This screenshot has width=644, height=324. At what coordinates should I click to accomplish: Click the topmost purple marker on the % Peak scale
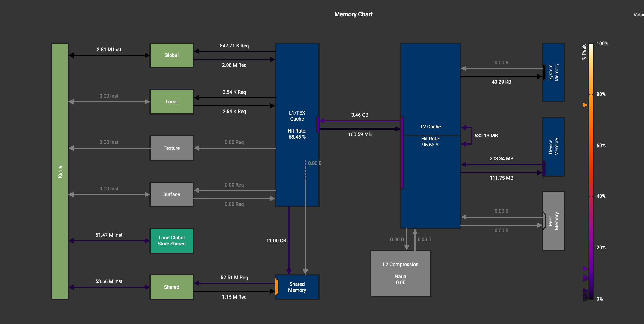(x=585, y=269)
